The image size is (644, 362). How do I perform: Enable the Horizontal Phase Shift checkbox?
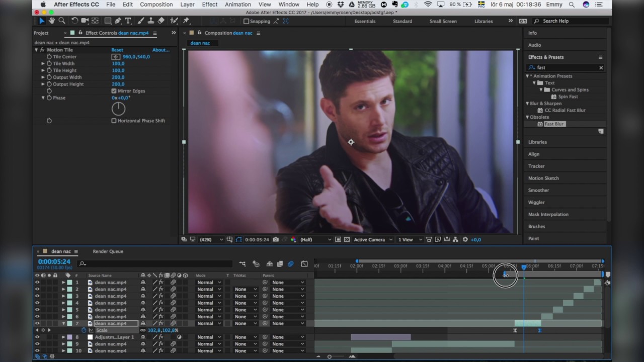pos(114,121)
